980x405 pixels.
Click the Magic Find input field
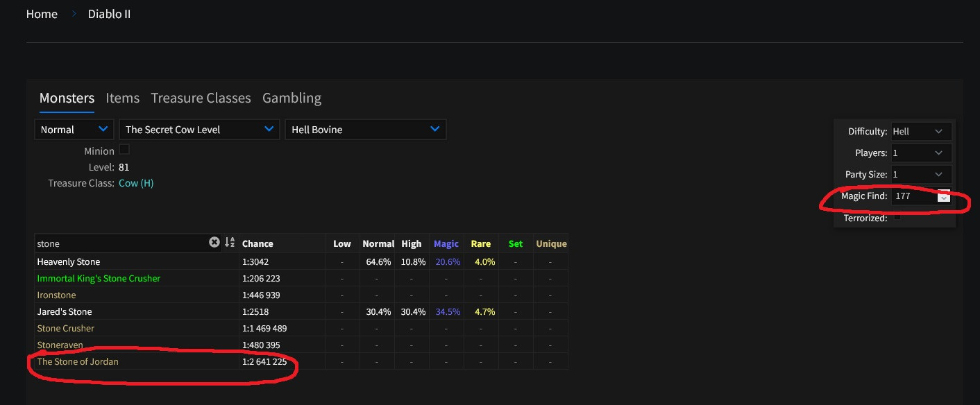(x=913, y=196)
